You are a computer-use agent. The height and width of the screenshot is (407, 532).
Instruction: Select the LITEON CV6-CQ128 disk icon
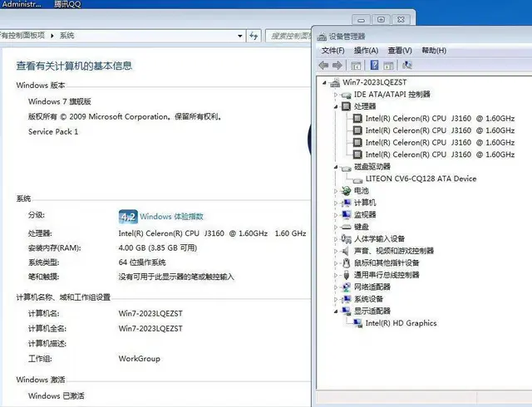click(357, 179)
